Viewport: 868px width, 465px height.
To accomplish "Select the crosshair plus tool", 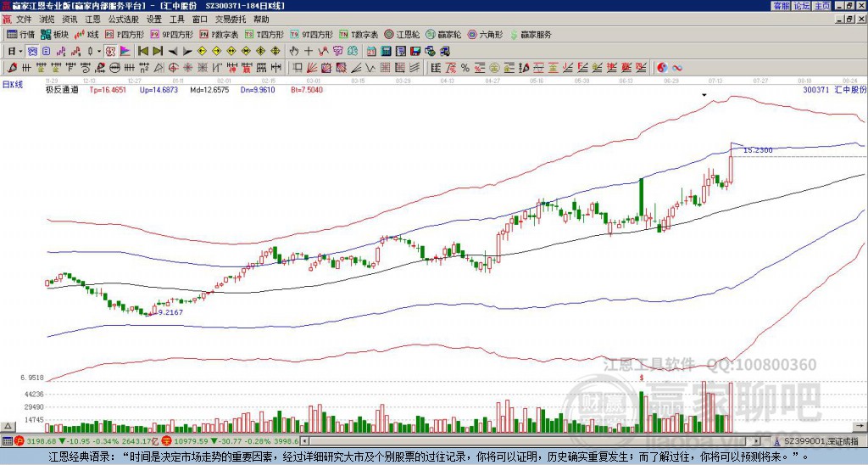I will 309,51.
